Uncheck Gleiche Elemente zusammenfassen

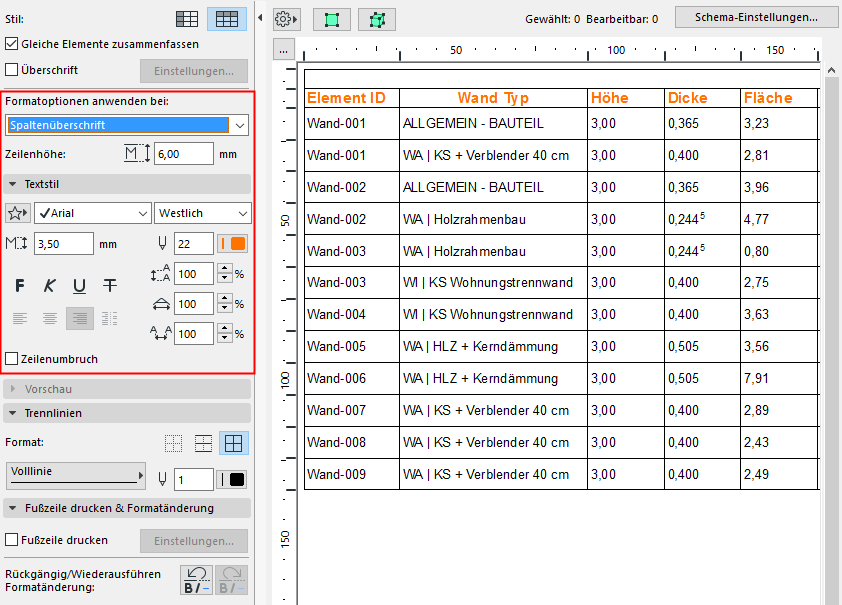pos(12,44)
